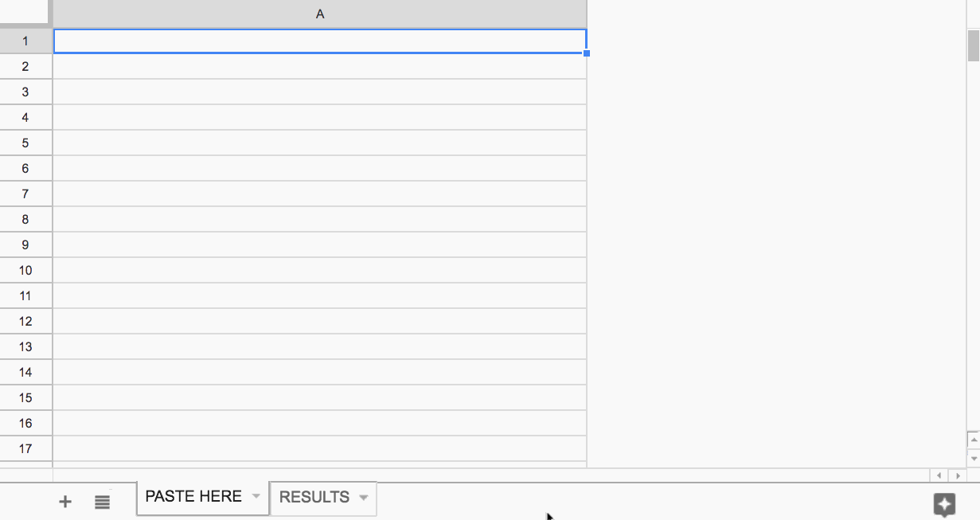Open the all sheets list icon
The width and height of the screenshot is (980, 520).
coord(102,502)
